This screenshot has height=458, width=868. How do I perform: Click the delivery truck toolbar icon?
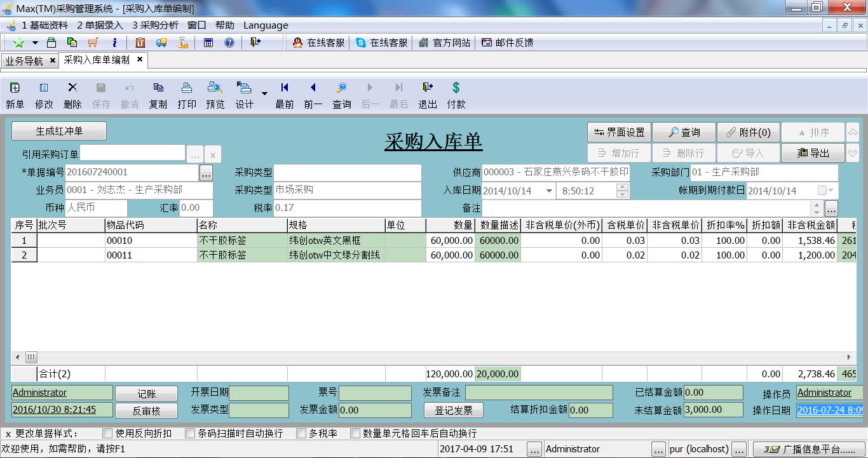point(161,43)
